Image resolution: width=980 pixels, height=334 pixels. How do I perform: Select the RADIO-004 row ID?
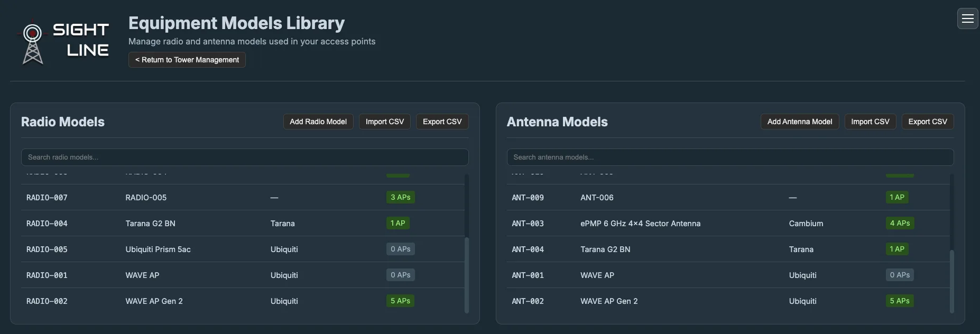pyautogui.click(x=47, y=224)
